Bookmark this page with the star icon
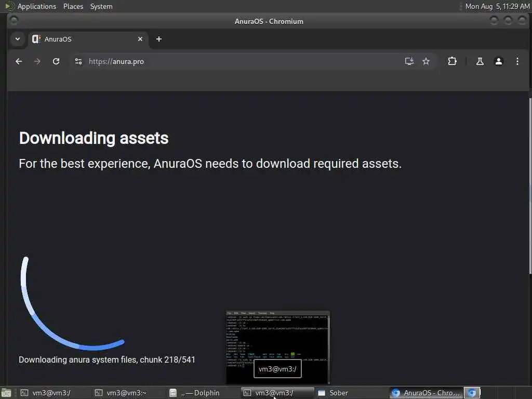This screenshot has height=399, width=532. coord(426,61)
